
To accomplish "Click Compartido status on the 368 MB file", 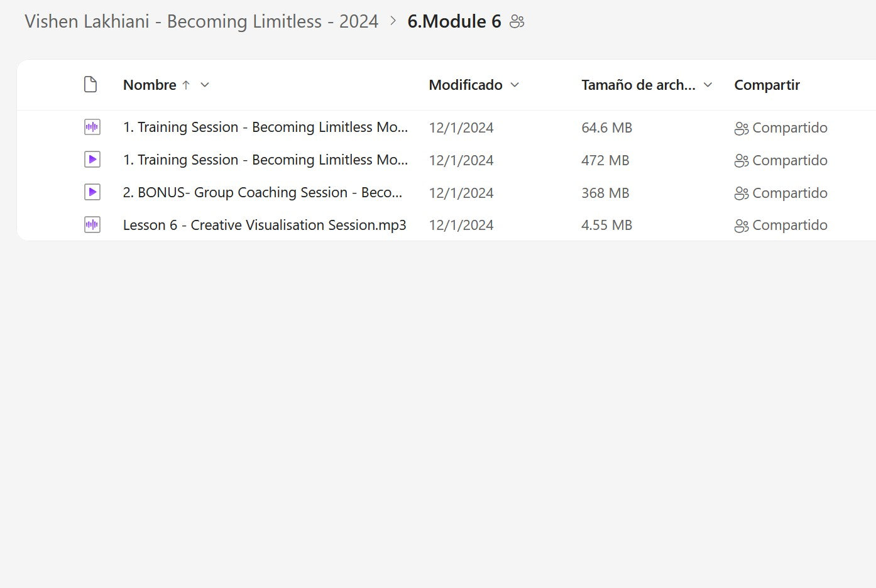I will (789, 193).
